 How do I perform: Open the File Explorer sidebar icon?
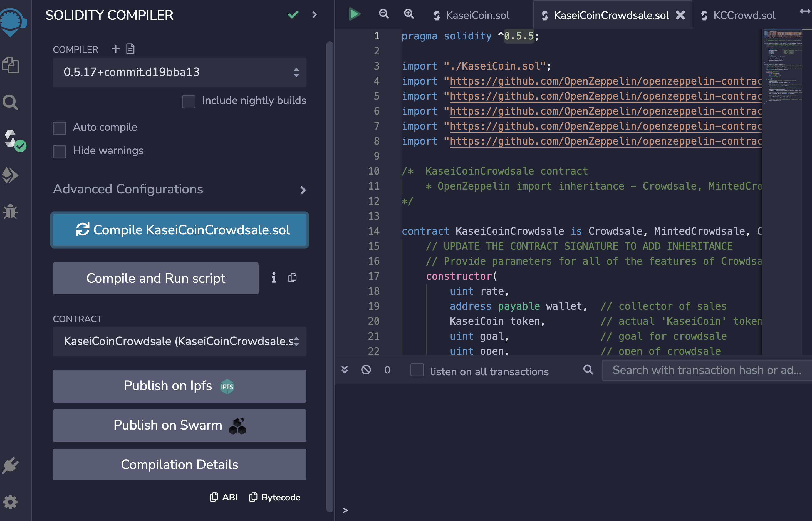(10, 65)
